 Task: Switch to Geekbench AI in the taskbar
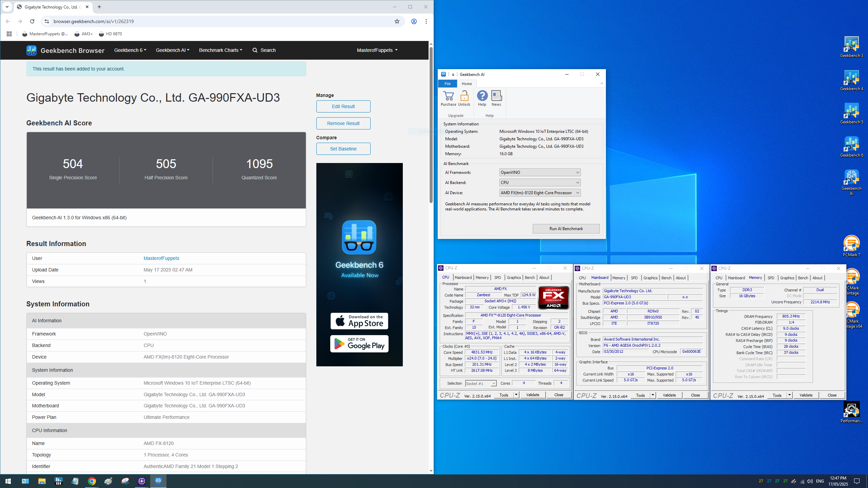[x=158, y=481]
